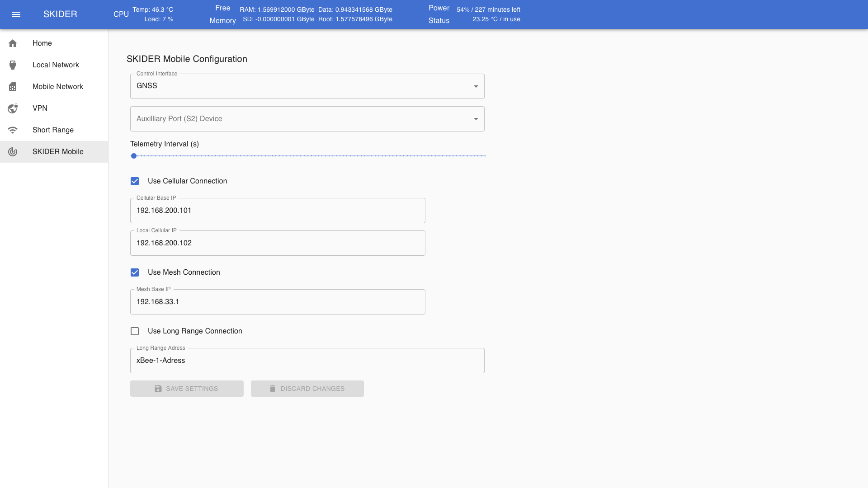This screenshot has width=868, height=488.
Task: Click the SKIDER Mobile Configuration heading
Action: pyautogui.click(x=187, y=59)
